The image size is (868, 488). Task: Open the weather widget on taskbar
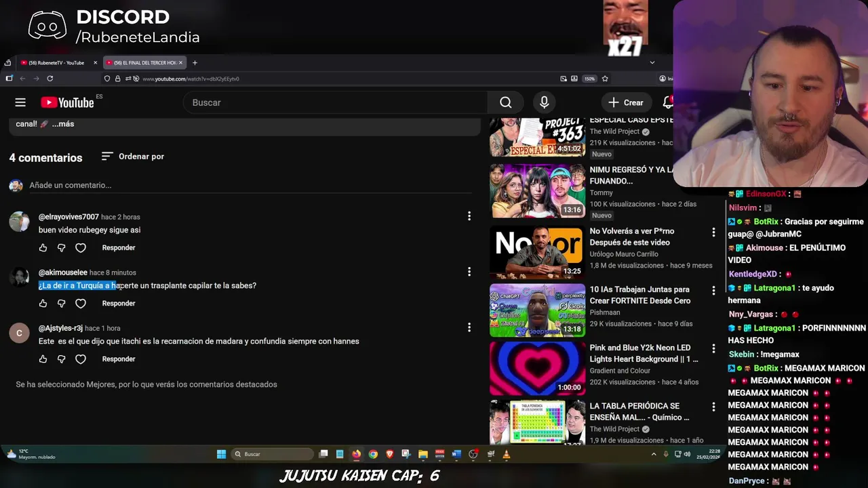click(x=31, y=454)
